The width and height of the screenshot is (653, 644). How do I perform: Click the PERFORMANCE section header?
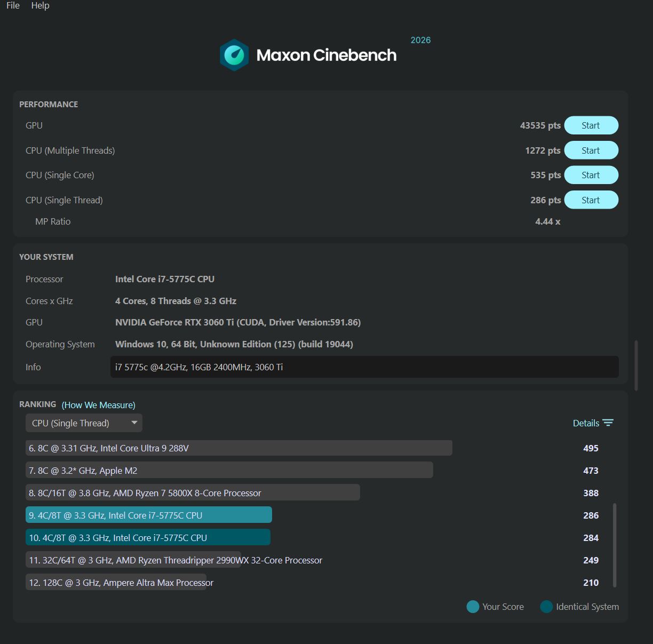(49, 104)
